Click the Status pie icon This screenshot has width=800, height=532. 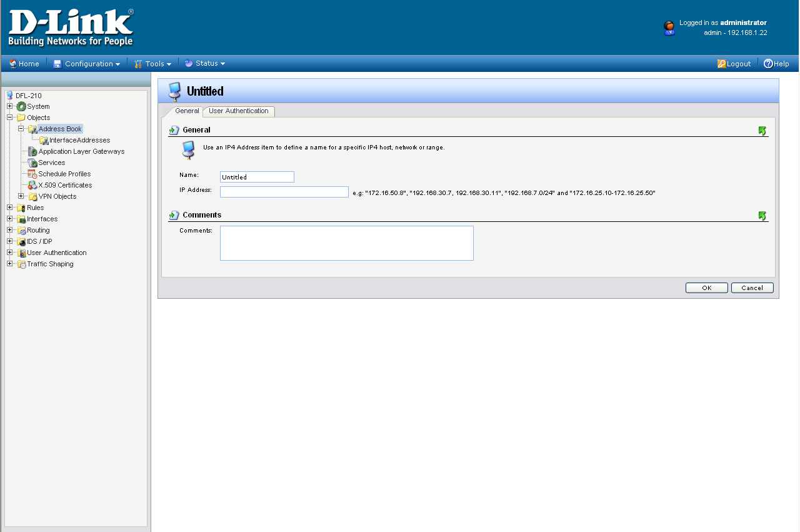click(x=188, y=63)
